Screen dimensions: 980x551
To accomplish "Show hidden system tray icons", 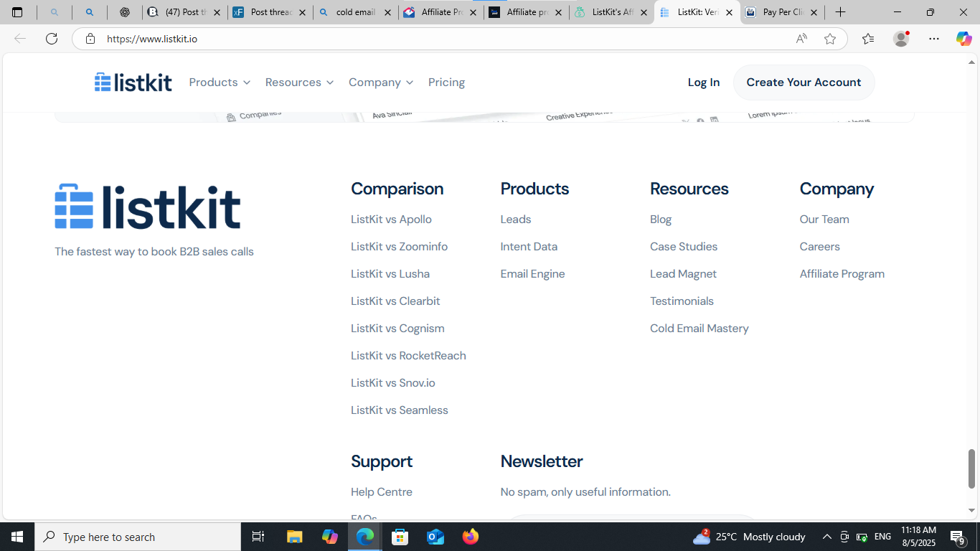I will pyautogui.click(x=826, y=537).
